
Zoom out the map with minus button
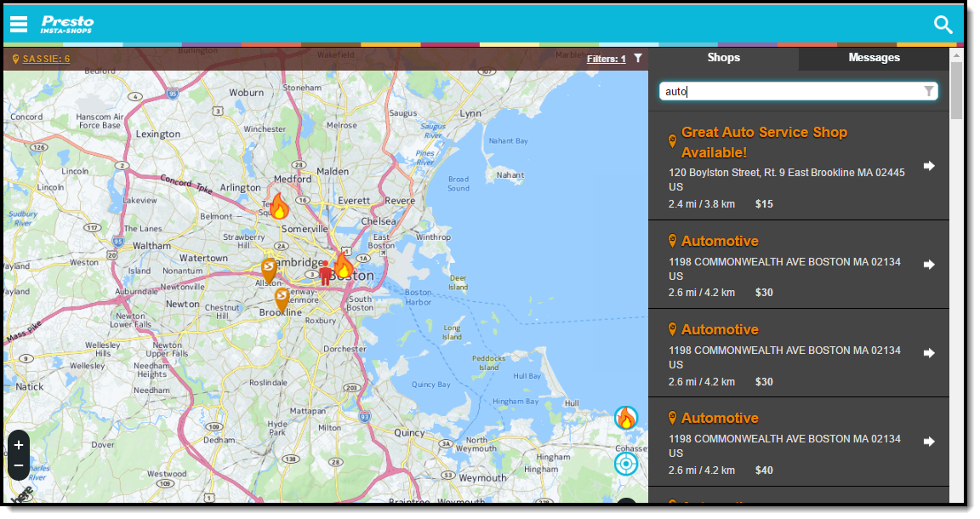coord(19,466)
